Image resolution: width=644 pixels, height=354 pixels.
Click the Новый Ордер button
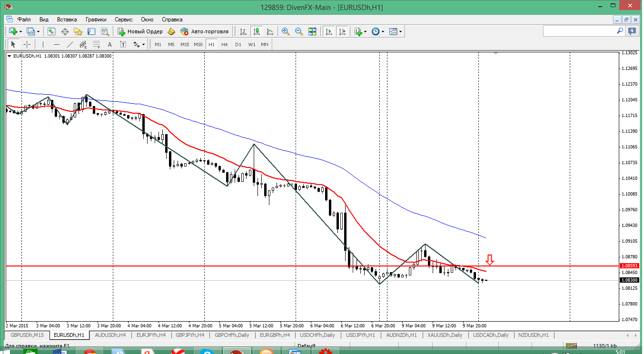point(140,31)
